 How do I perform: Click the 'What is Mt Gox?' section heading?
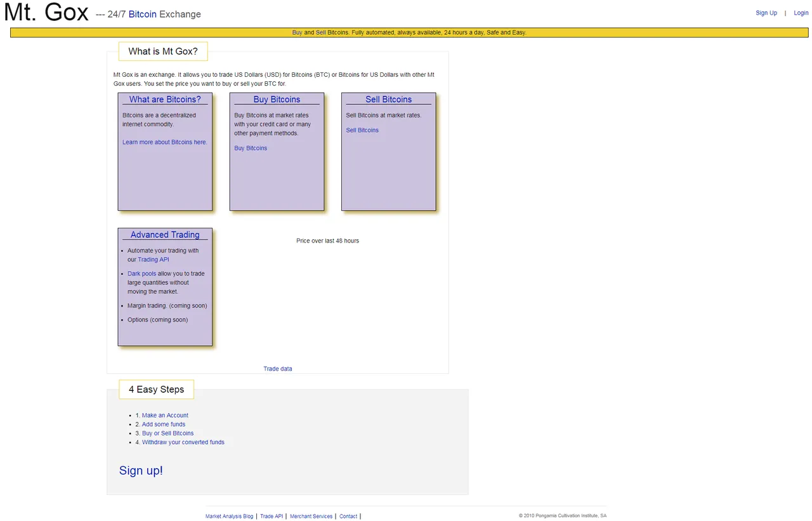163,51
